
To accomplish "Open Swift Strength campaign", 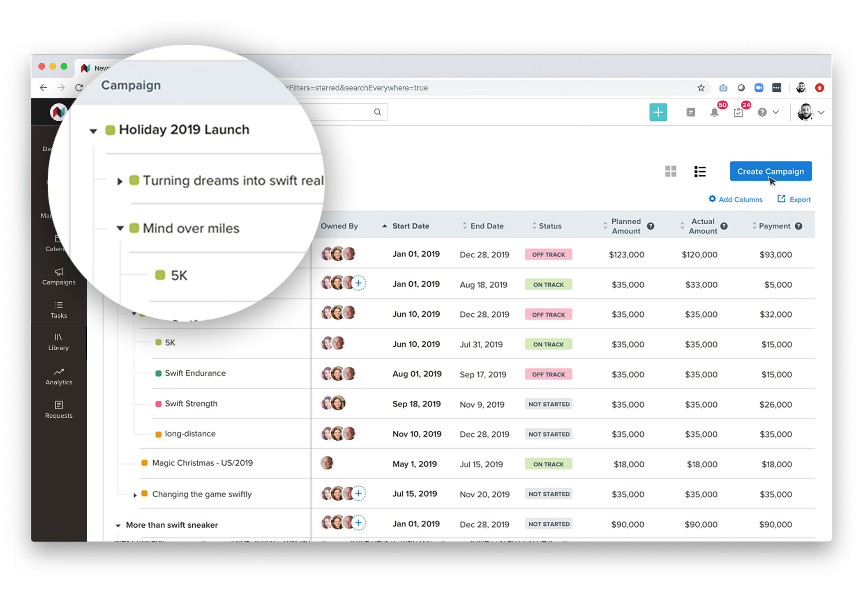I will 191,403.
